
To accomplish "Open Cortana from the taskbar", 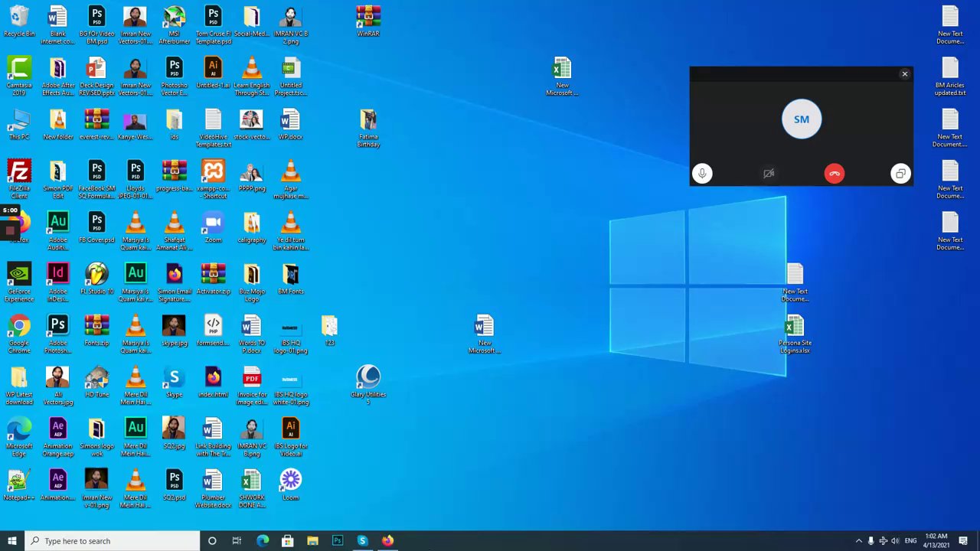I will 212,541.
